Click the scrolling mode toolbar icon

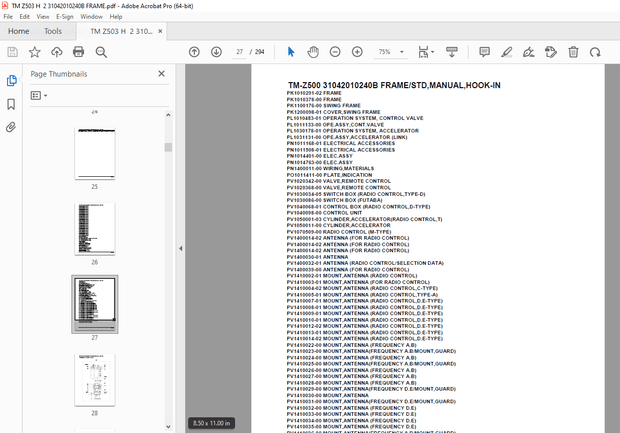[452, 52]
